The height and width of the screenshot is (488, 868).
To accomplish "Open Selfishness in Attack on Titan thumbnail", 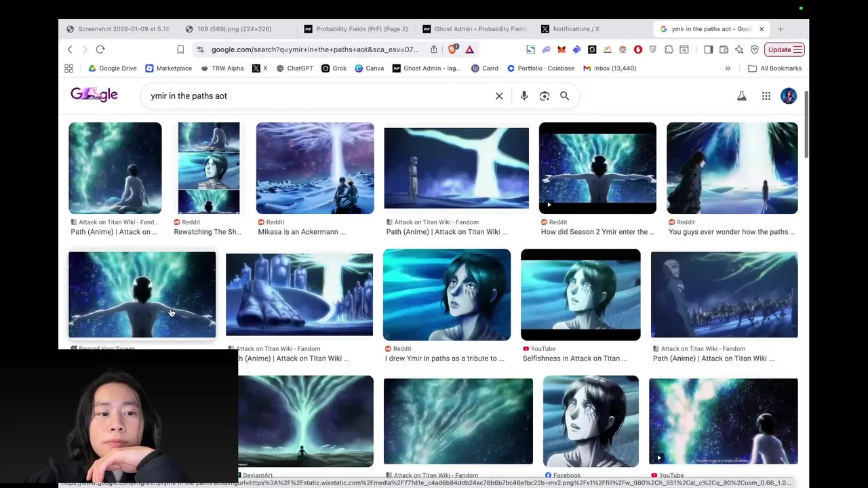I will pos(580,295).
